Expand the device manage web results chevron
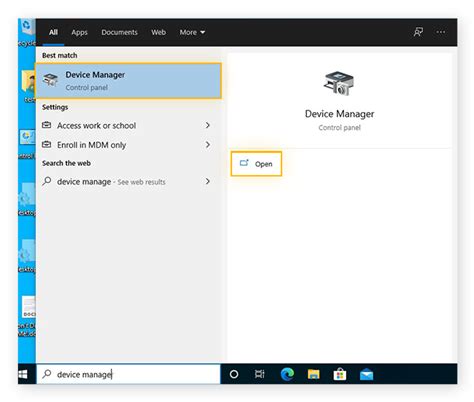 [x=208, y=181]
